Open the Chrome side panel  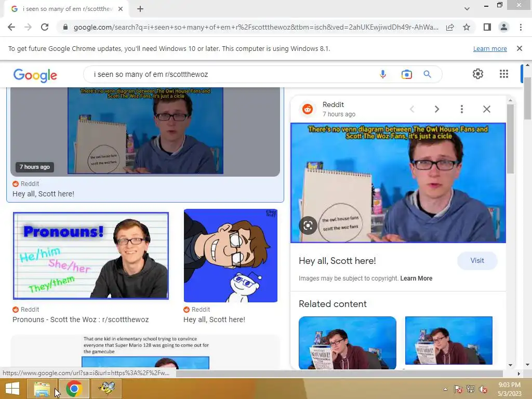point(487,27)
